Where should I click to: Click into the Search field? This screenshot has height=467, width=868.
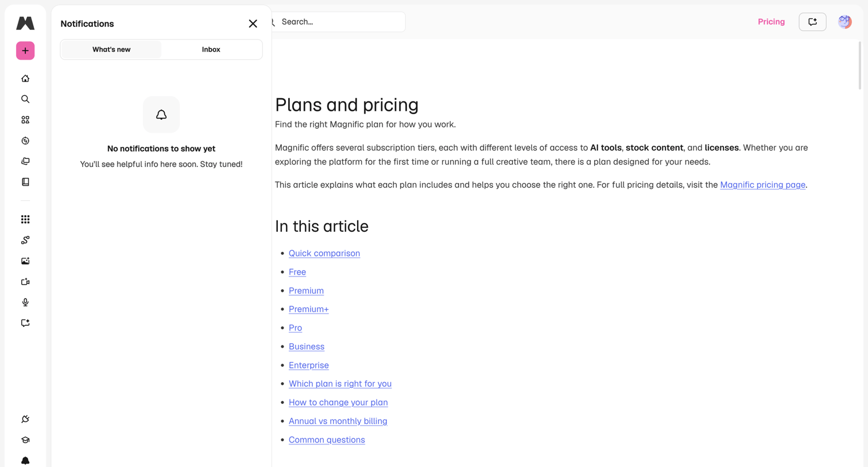[339, 22]
